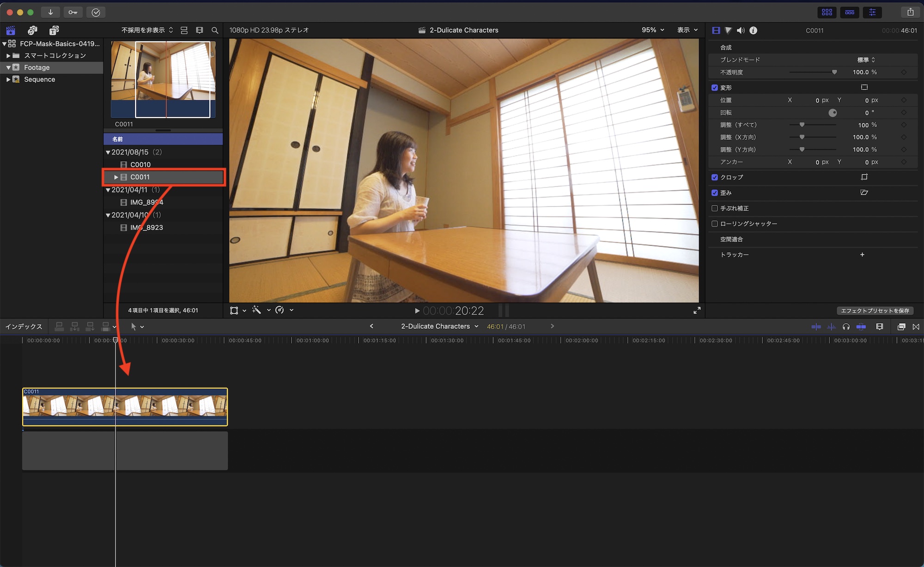Select the Footage event in sidebar

(37, 67)
